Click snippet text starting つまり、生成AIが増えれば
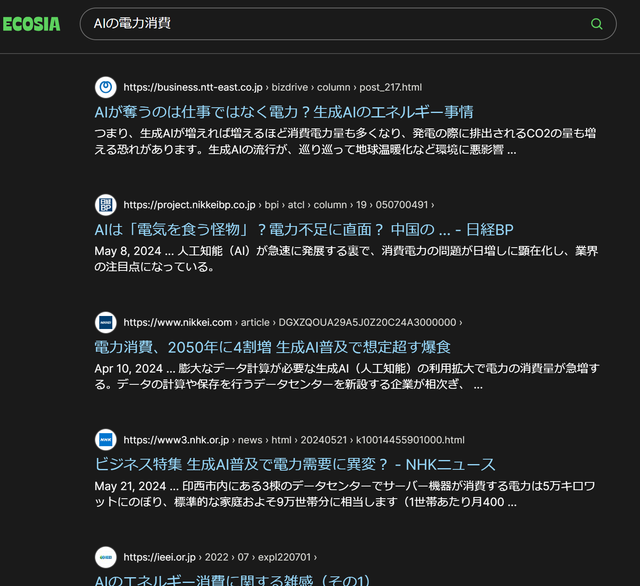640x586 pixels. (x=345, y=141)
